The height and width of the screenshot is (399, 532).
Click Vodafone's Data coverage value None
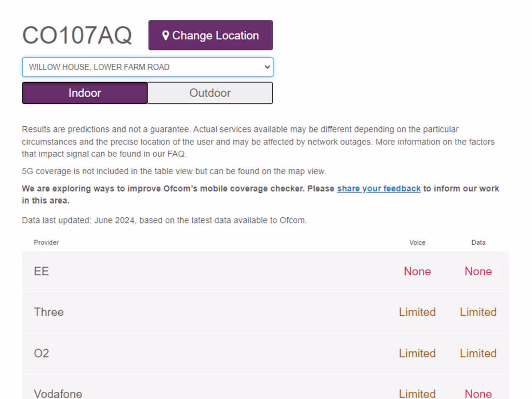click(x=478, y=393)
